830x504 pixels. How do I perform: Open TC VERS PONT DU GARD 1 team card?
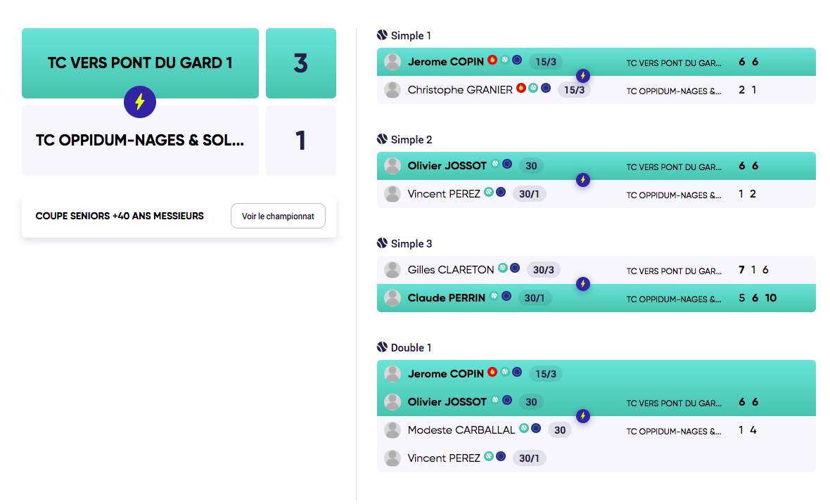point(140,63)
